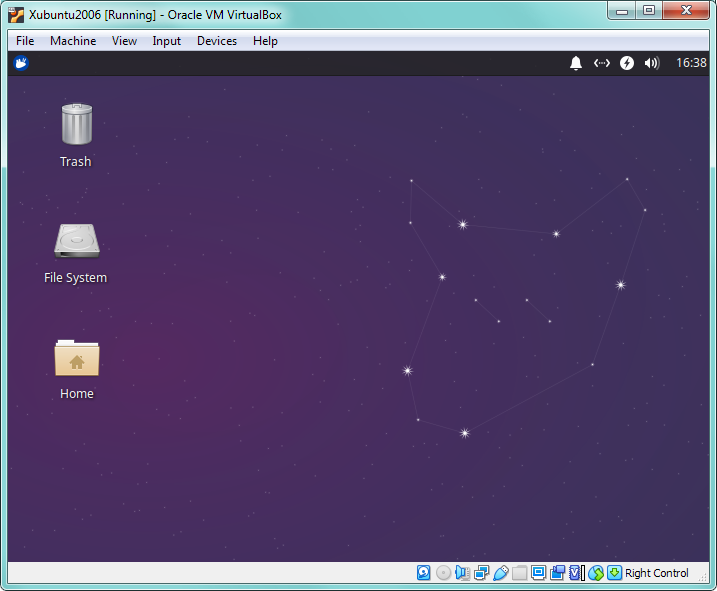Screen dimensions: 717x591
Task: Click the CPU virtualization status icon
Action: pyautogui.click(x=577, y=573)
